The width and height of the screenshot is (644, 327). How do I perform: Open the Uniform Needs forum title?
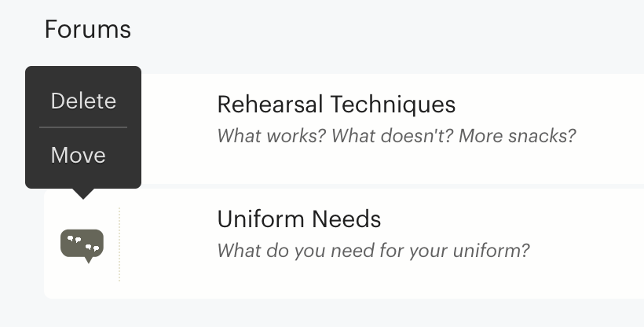(299, 219)
